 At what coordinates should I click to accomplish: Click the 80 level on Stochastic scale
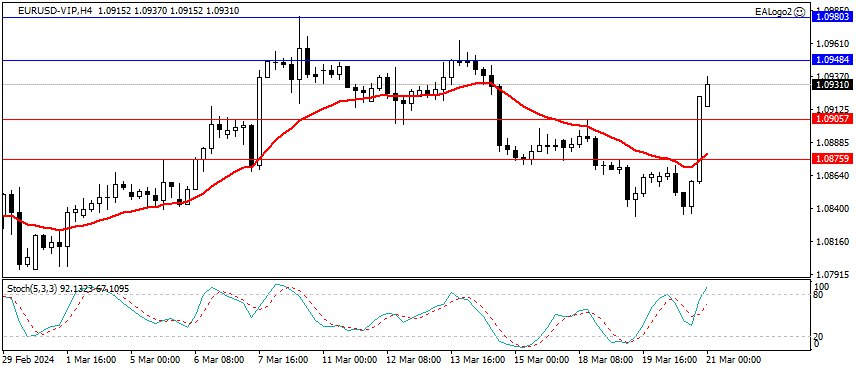tap(819, 295)
